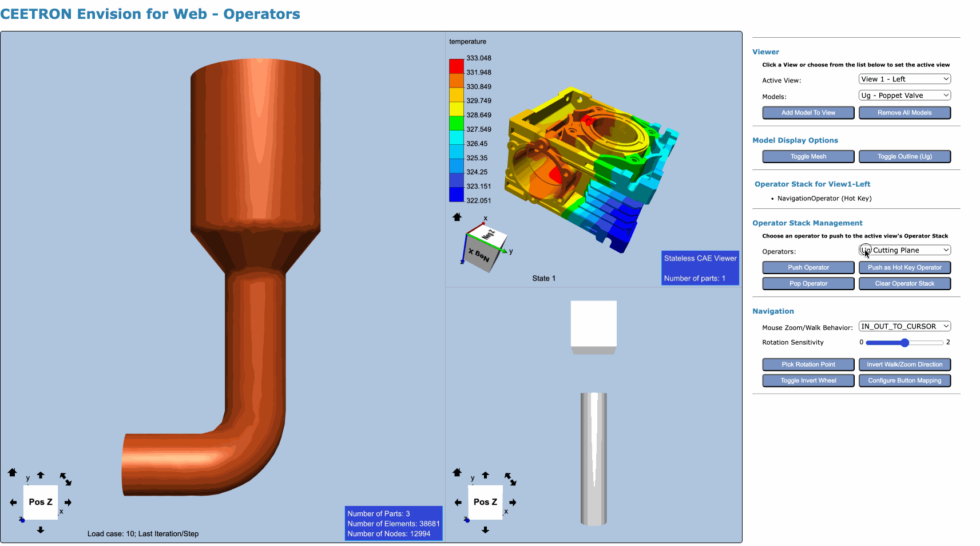Toggle Outline (Ug) for the model

tap(904, 157)
